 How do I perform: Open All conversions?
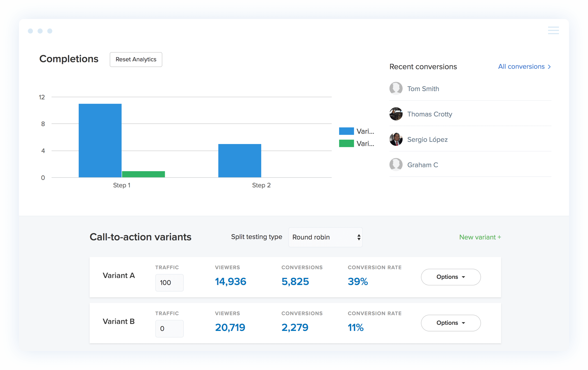click(521, 66)
